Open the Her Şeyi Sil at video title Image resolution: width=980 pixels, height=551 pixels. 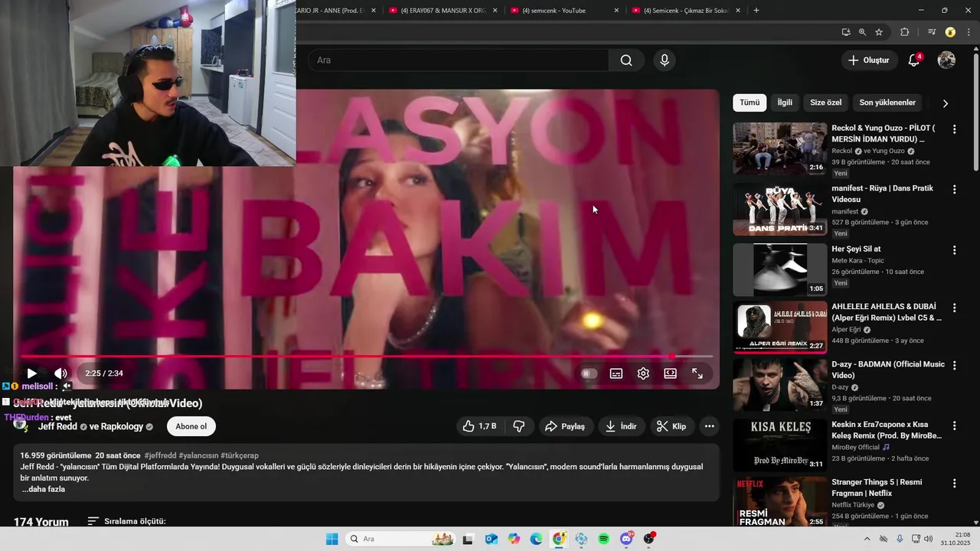(x=856, y=249)
